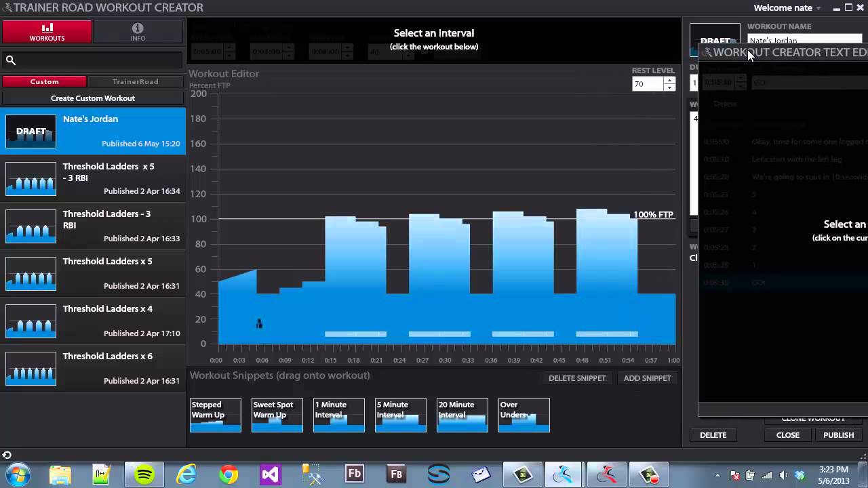868x488 pixels.
Task: Select the TrainerRoad workouts tab
Action: click(136, 81)
